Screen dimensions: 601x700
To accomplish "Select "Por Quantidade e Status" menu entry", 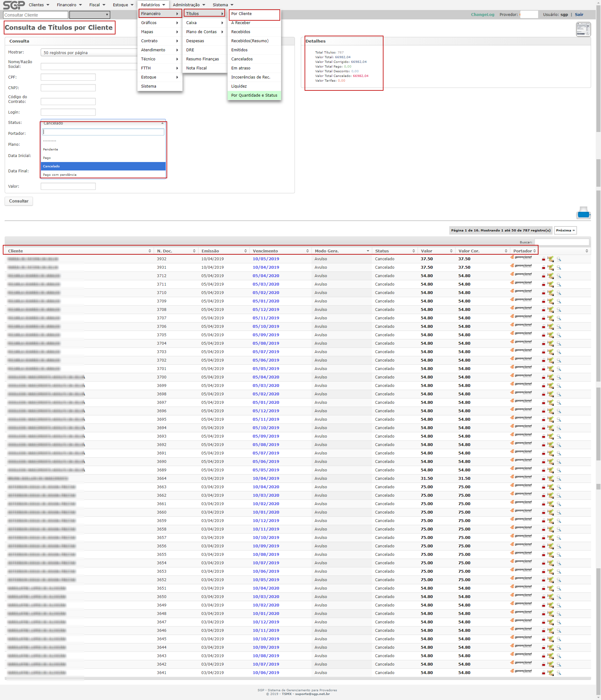I will (254, 95).
